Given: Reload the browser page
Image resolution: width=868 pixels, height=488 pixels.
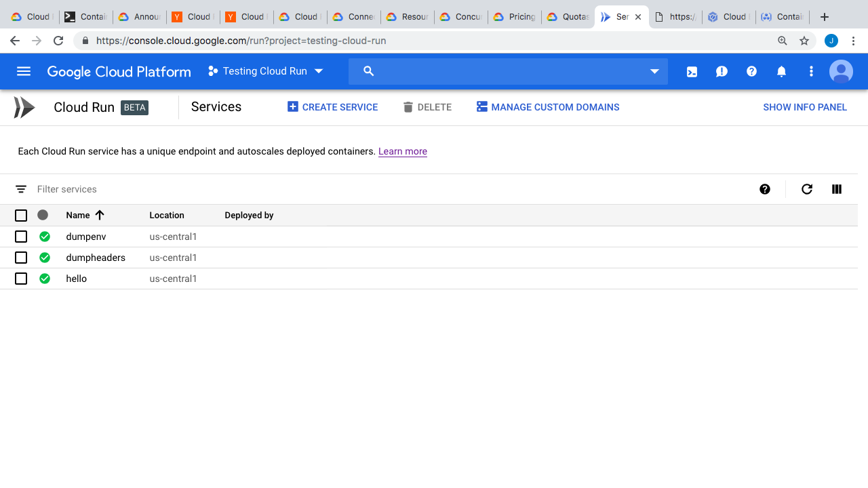Looking at the screenshot, I should 58,41.
